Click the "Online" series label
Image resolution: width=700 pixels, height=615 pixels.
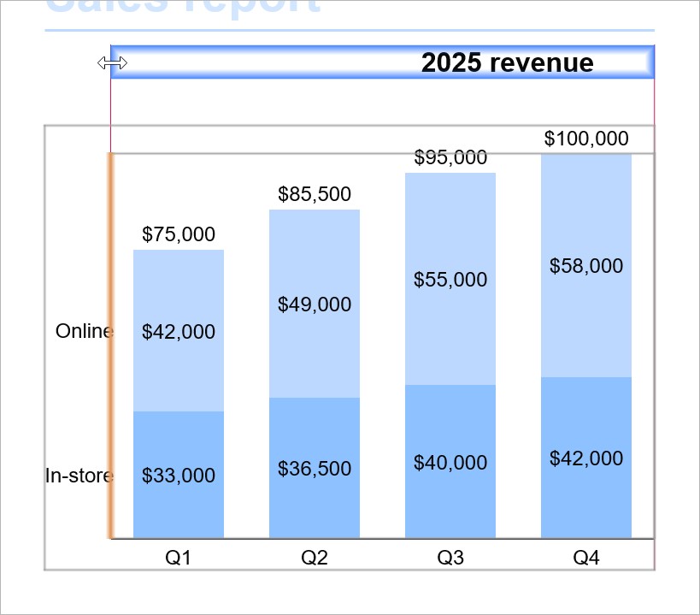[x=83, y=331]
